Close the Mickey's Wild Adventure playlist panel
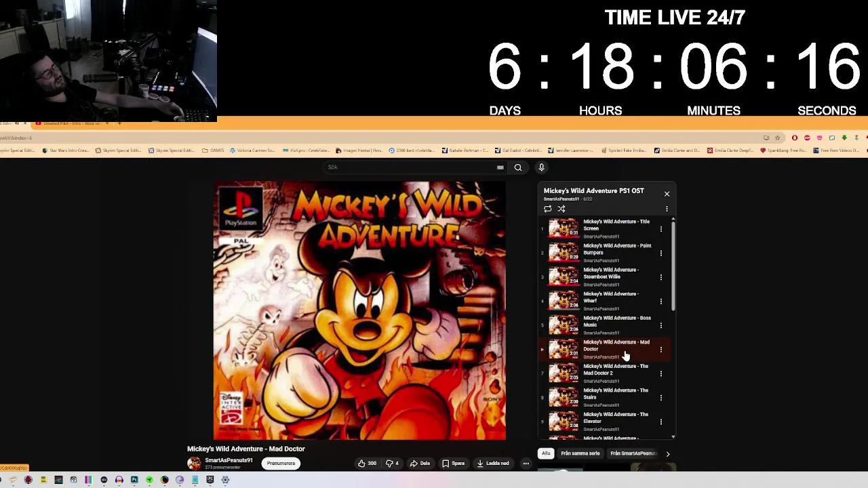Viewport: 868px width, 488px height. point(667,194)
